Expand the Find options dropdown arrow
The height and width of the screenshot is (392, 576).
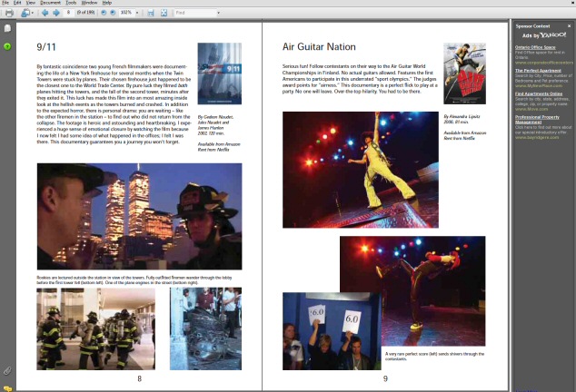point(219,13)
